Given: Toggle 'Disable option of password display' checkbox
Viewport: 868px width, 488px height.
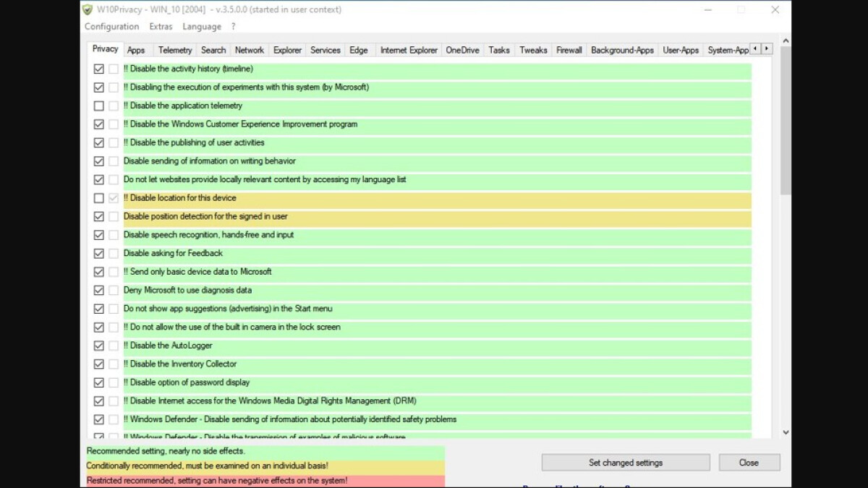Looking at the screenshot, I should coord(99,382).
